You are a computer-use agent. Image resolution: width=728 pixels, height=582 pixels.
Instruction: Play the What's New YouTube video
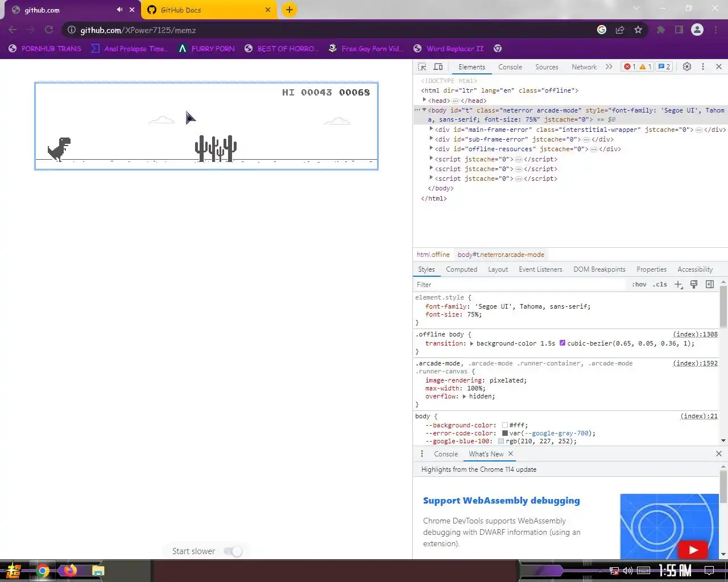point(693,550)
